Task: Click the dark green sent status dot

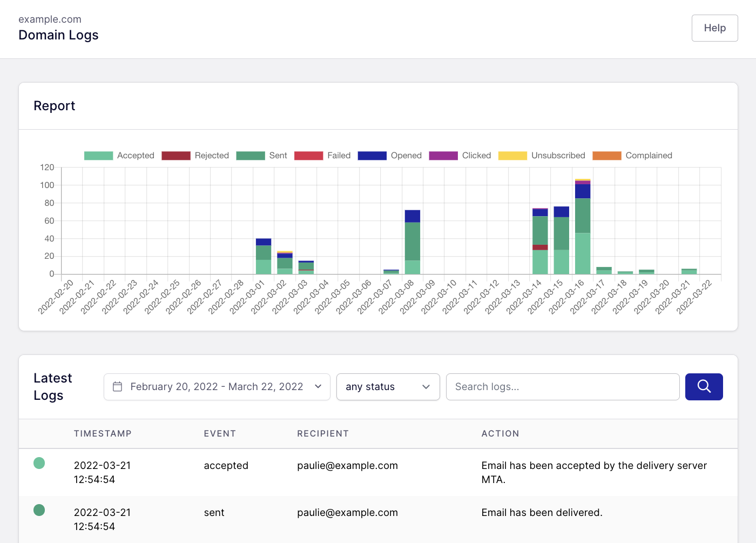Action: 39,510
